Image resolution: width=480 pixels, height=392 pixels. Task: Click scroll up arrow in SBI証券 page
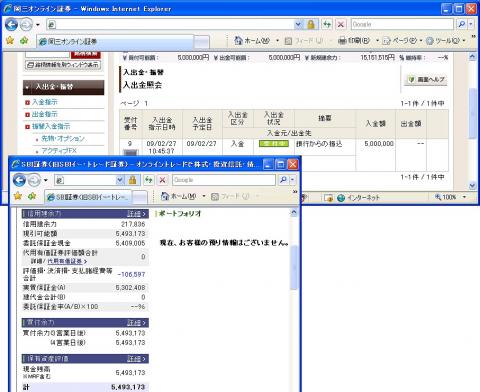294,213
